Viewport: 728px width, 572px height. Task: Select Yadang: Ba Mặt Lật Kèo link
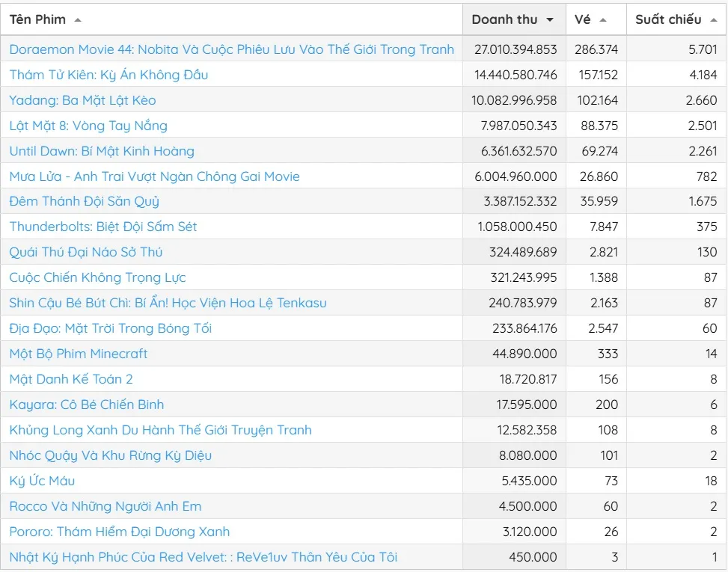[82, 100]
